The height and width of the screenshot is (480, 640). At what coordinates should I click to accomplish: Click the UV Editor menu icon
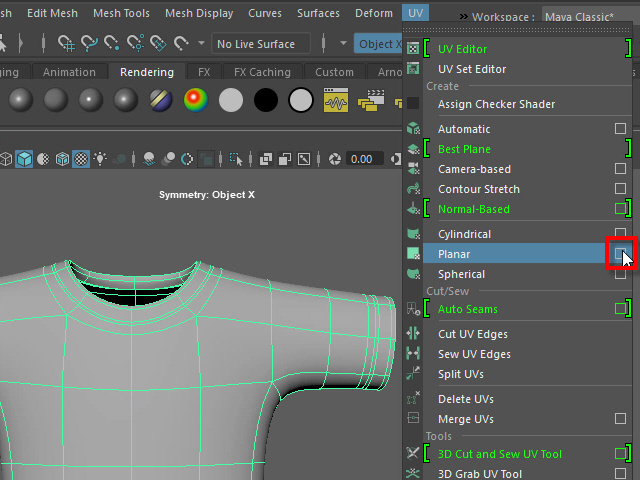coord(413,49)
